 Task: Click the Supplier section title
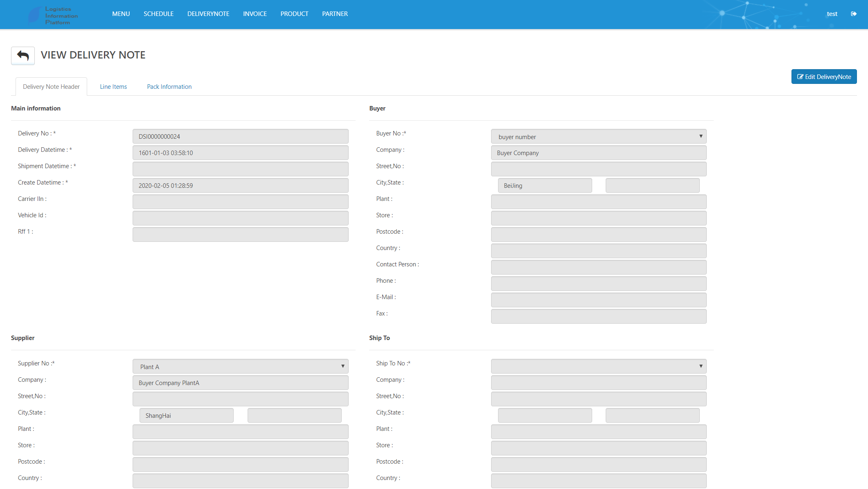(x=23, y=338)
